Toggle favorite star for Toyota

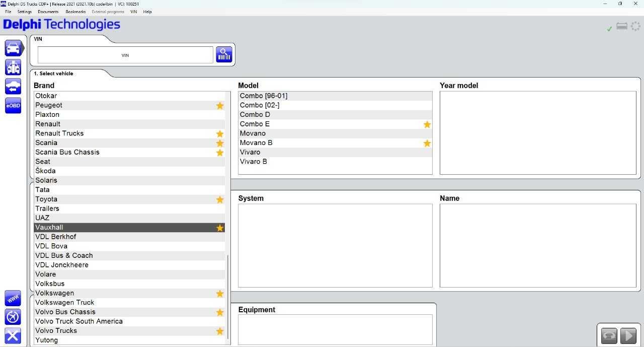coord(220,200)
